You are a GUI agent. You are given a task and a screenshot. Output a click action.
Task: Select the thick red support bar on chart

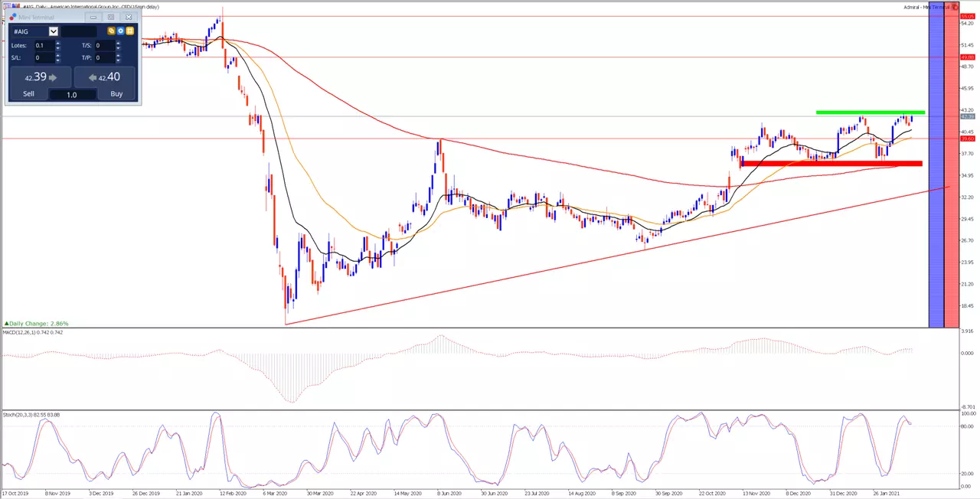[831, 163]
